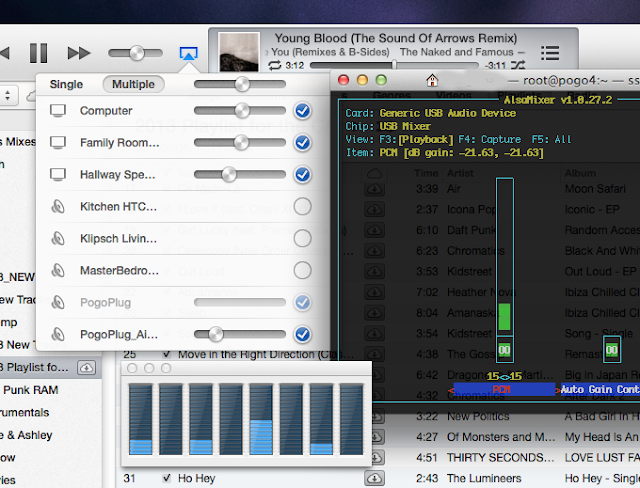Screen dimensions: 640x488
Task: Uncheck the Computer speaker checkbox
Action: pos(302,111)
